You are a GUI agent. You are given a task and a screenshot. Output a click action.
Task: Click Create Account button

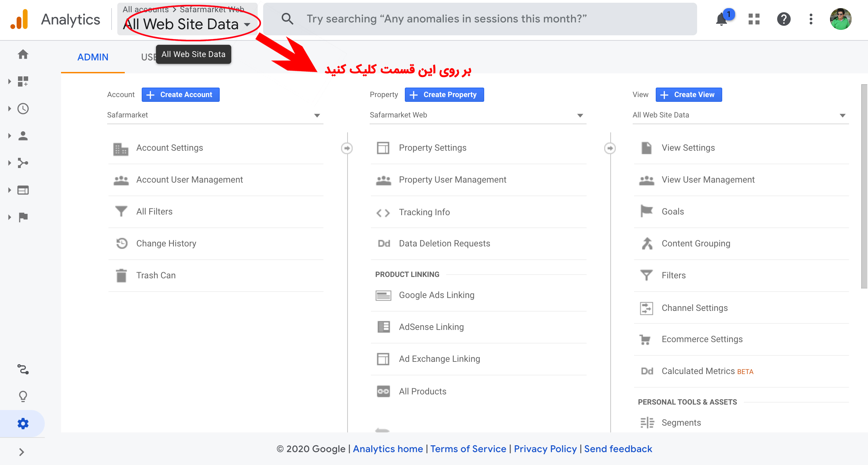180,95
